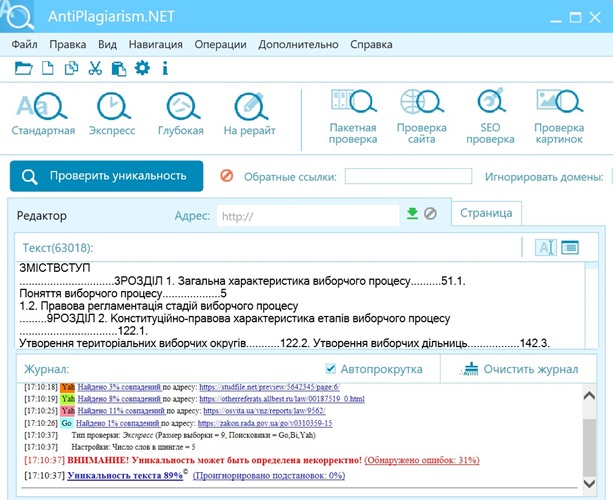This screenshot has width=613, height=500.
Task: Click the gray cancel icon by address
Action: [x=430, y=213]
